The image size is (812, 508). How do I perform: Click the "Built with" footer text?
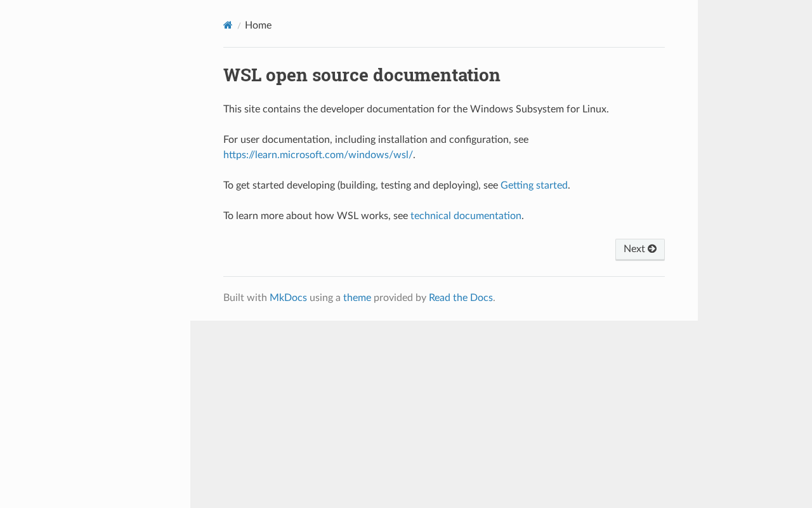point(245,298)
